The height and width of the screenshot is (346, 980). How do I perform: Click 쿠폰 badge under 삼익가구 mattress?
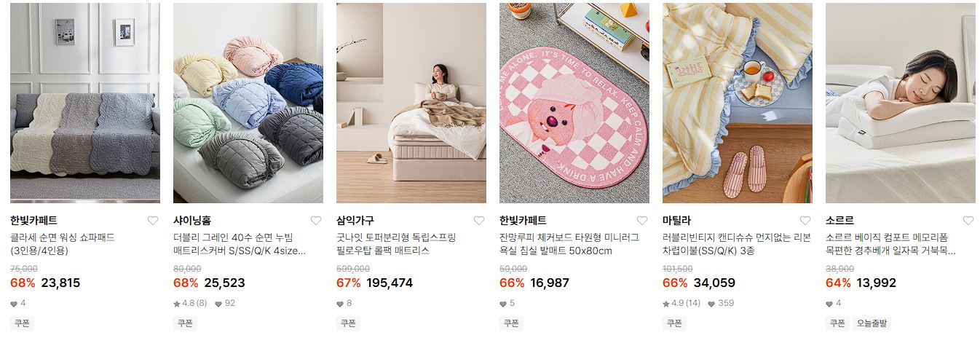tap(348, 323)
